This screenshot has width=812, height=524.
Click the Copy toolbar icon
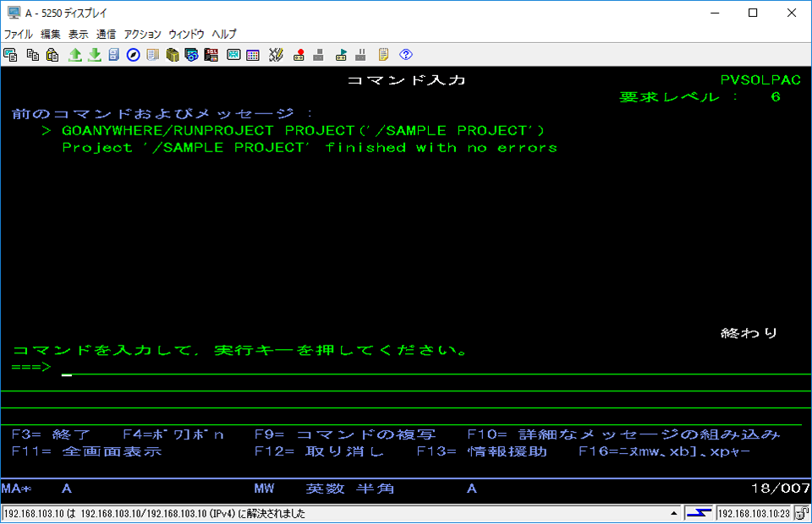pos(33,55)
